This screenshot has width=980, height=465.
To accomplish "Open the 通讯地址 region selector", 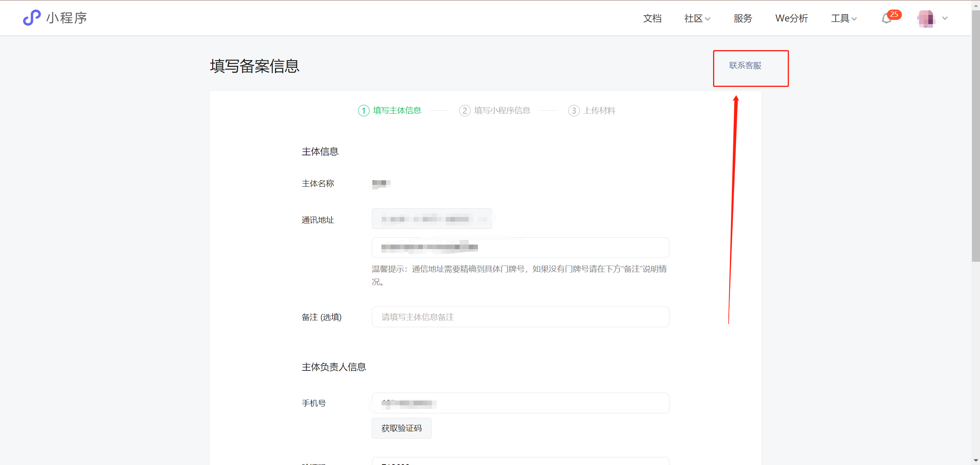I will 432,219.
